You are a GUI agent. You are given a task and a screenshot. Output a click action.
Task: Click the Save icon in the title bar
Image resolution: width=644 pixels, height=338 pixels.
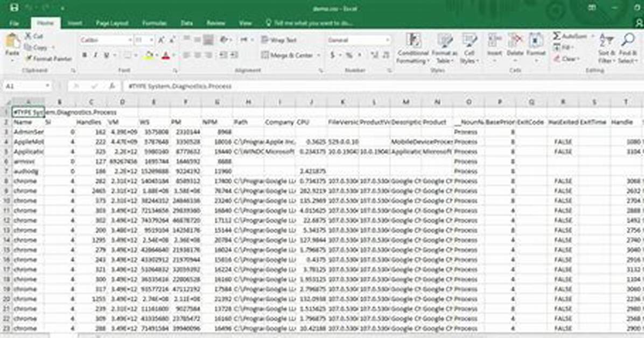[15, 8]
